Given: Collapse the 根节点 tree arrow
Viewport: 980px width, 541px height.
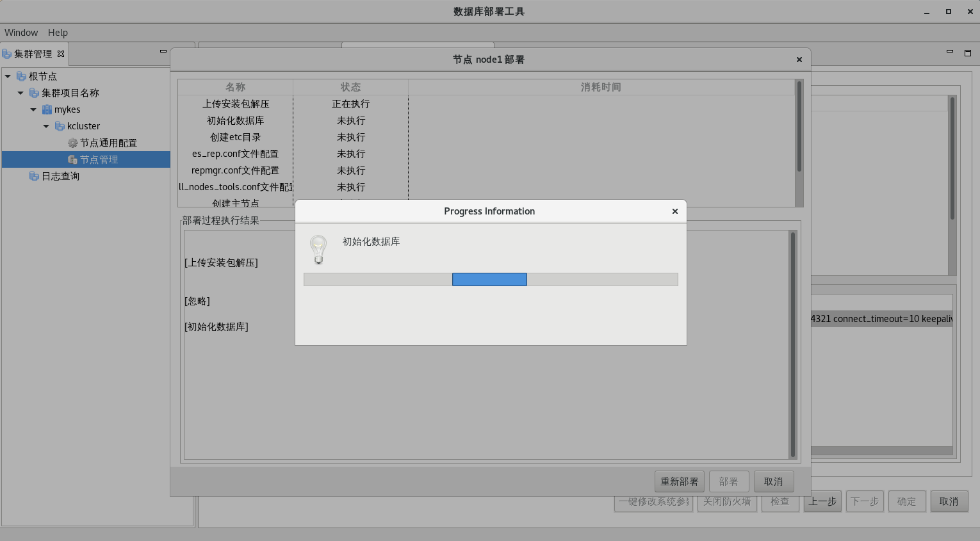Looking at the screenshot, I should (x=8, y=76).
